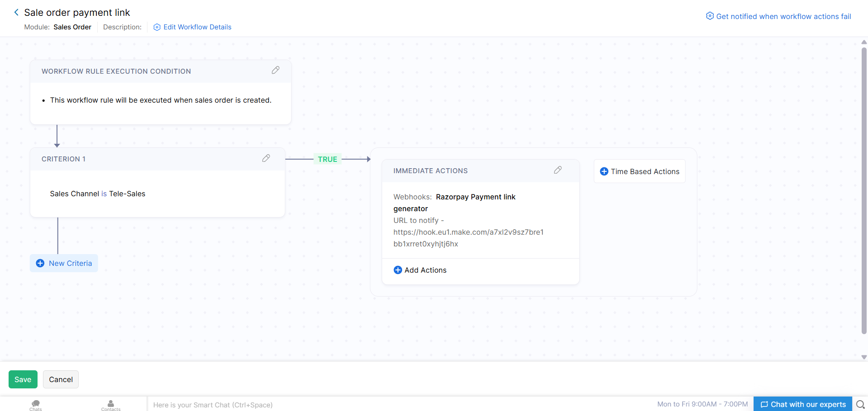Open Chats icon in bottom bar
The height and width of the screenshot is (411, 868).
coord(36,405)
